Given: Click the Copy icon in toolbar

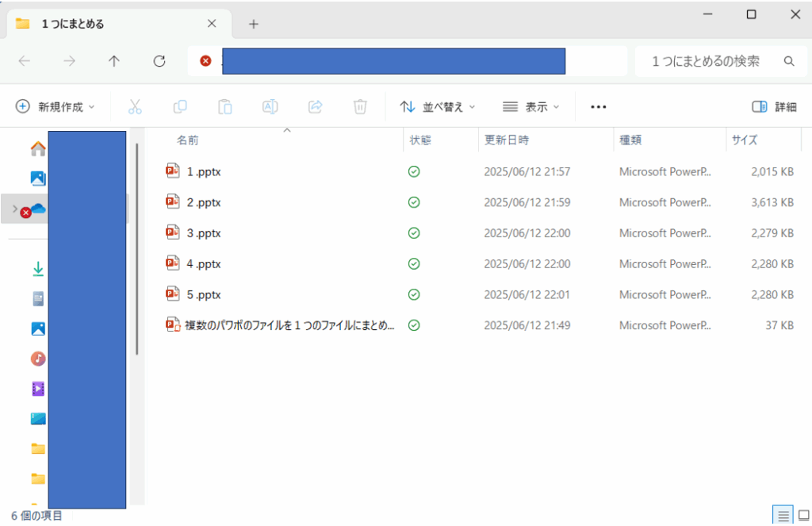Looking at the screenshot, I should point(180,106).
